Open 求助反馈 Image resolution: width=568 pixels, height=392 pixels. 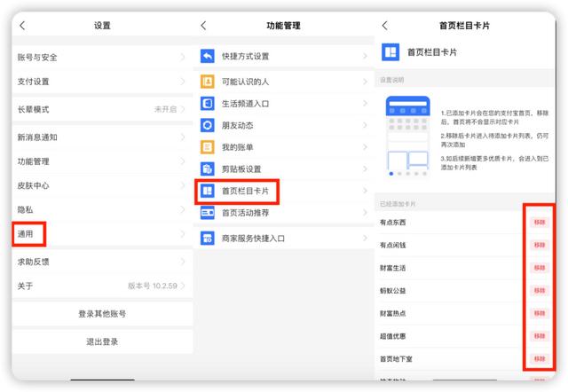102,262
